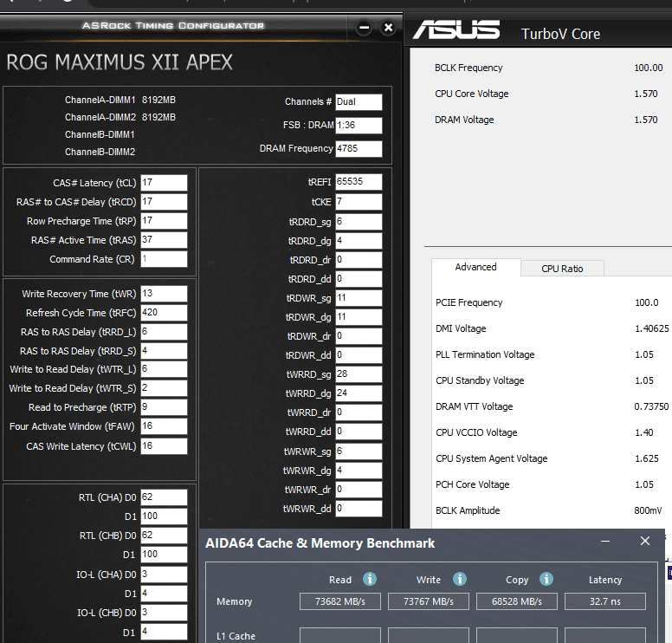Click the Four Activate Window (tFAW) field
Viewport: 672px width, 643px height.
[x=165, y=426]
